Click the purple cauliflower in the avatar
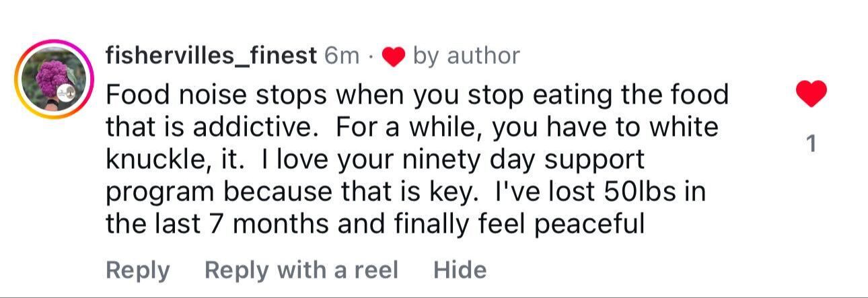868x298 pixels. [x=52, y=77]
